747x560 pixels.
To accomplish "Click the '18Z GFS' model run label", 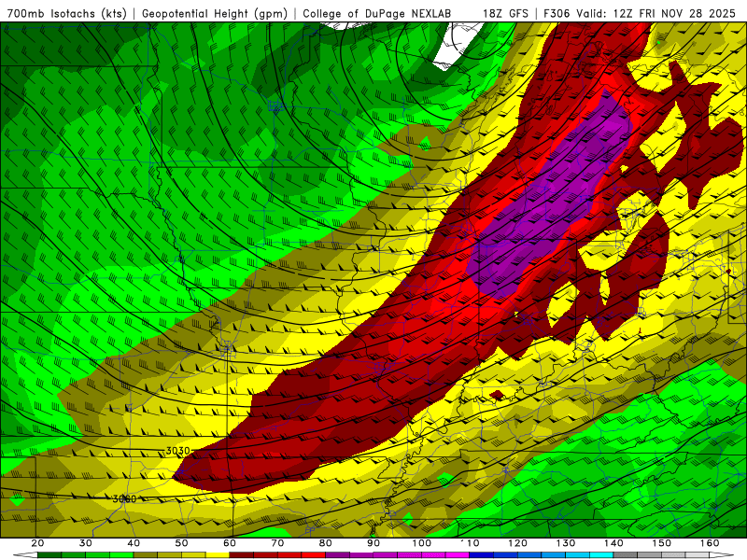I will pos(505,14).
